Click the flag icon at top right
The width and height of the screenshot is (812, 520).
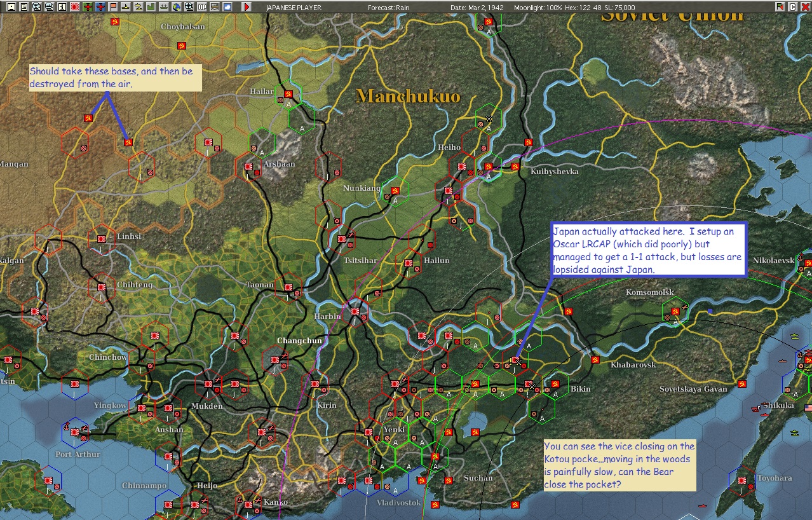click(x=780, y=6)
